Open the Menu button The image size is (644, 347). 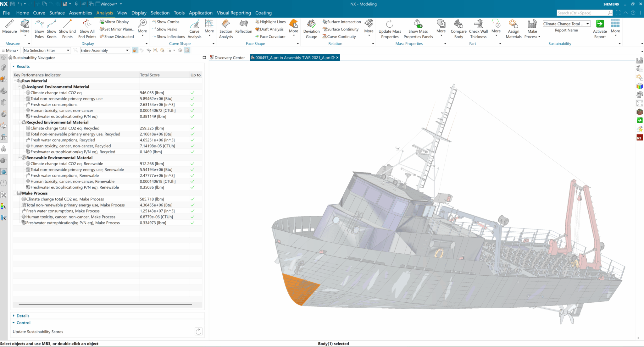pyautogui.click(x=10, y=50)
